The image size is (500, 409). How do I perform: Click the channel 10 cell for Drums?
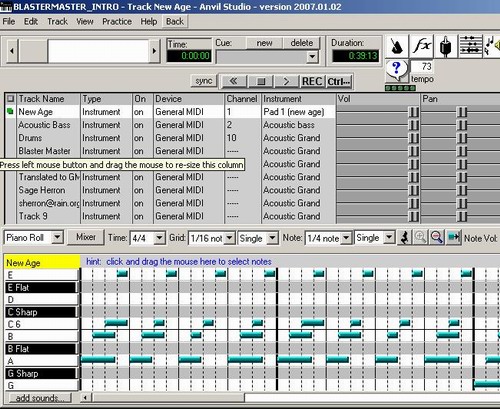click(243, 138)
